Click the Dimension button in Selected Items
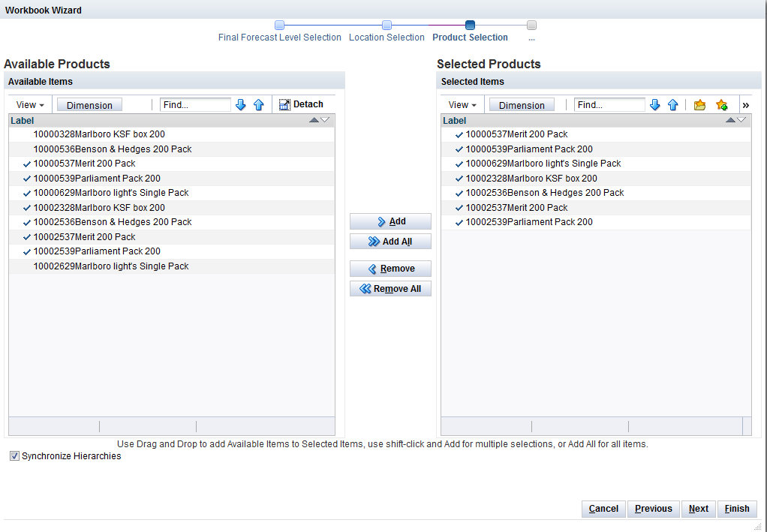The image size is (767, 532). [x=522, y=105]
